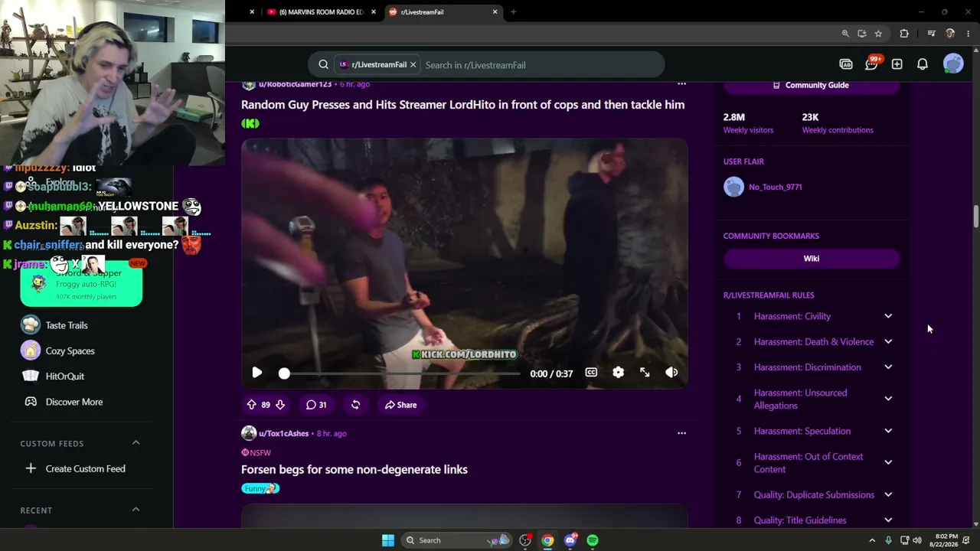Switch to the r/LivestreamFail browser tab

tap(438, 12)
